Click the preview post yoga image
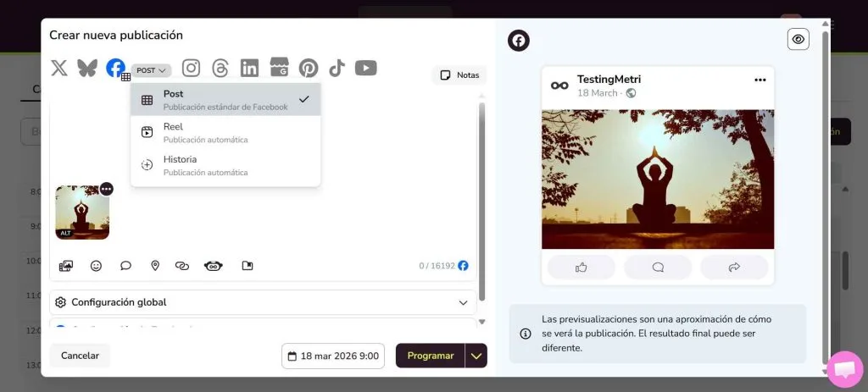 click(x=658, y=179)
